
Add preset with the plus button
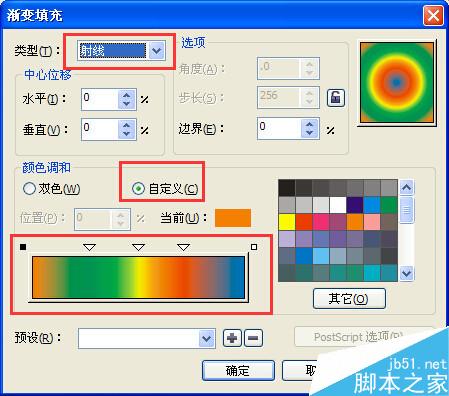232,338
